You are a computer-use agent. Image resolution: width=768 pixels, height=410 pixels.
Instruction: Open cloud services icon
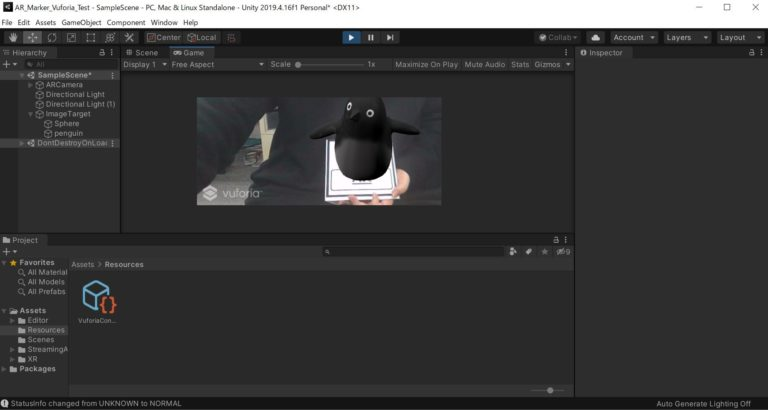click(x=595, y=38)
